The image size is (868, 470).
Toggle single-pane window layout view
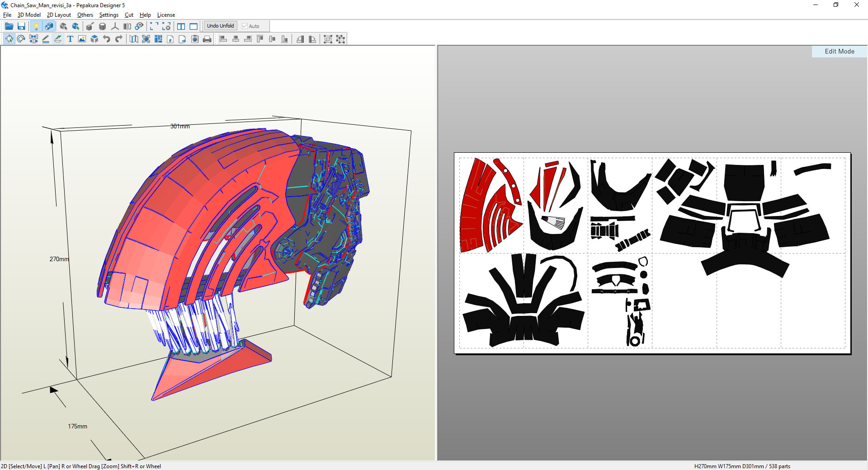(193, 26)
